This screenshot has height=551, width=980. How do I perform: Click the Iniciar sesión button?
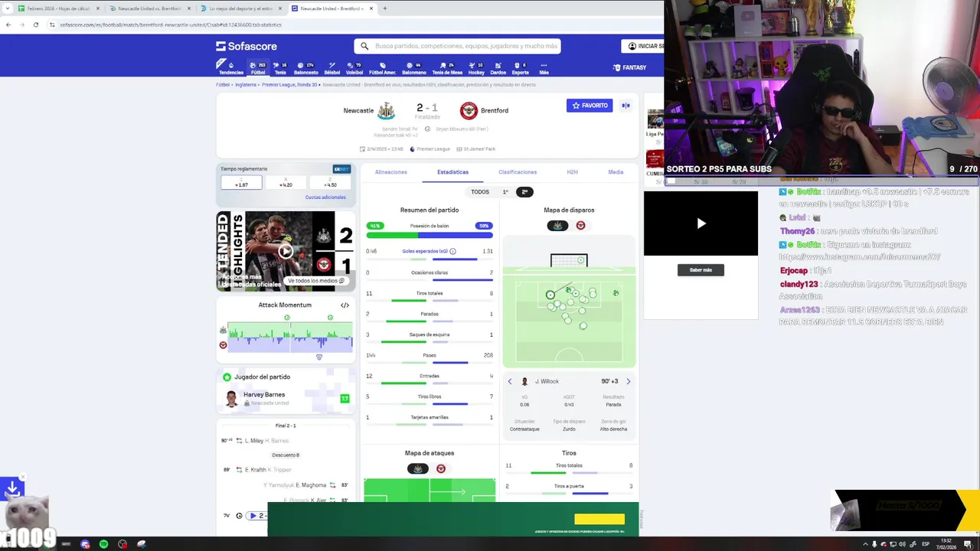(643, 46)
